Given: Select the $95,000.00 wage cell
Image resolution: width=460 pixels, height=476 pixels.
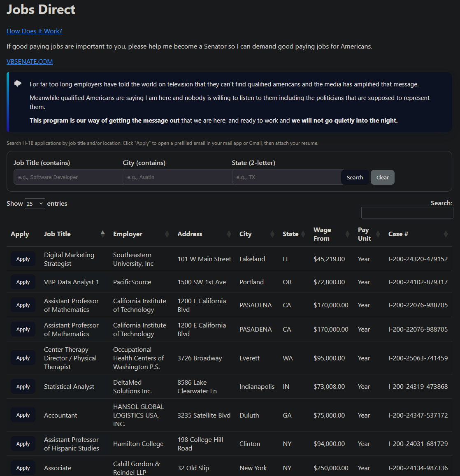Looking at the screenshot, I should [329, 358].
